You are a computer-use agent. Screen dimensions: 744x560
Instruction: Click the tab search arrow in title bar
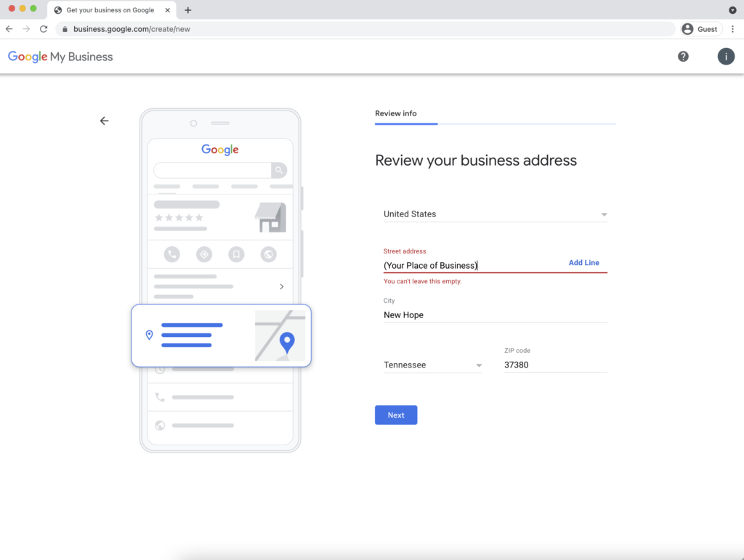(x=732, y=10)
